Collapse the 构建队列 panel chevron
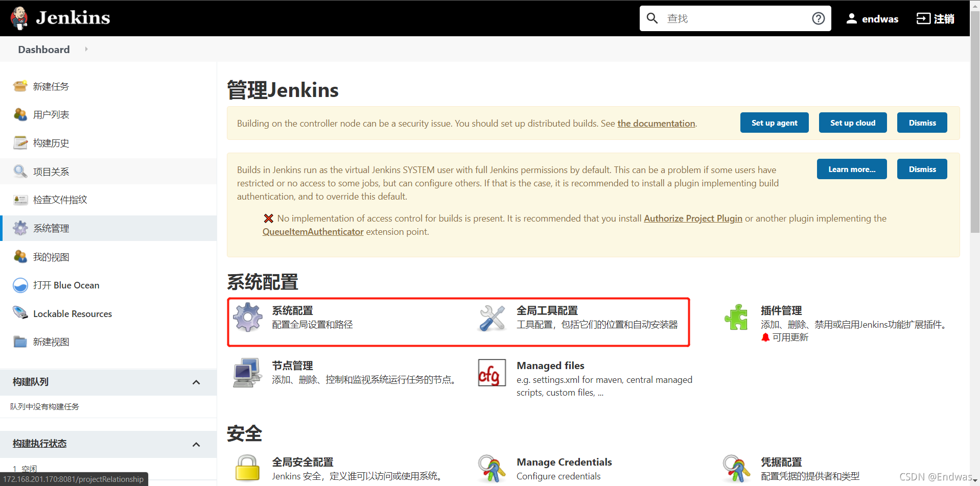This screenshot has width=980, height=486. pyautogui.click(x=196, y=382)
